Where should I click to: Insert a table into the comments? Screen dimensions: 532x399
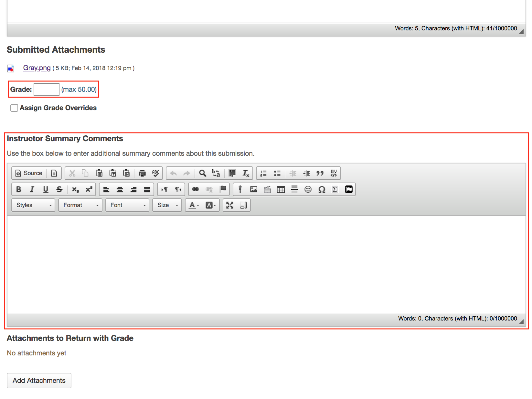[281, 189]
